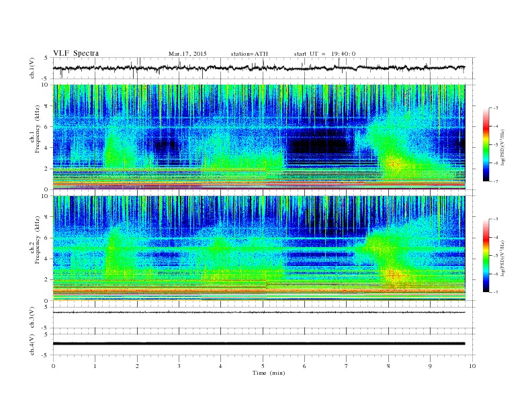This screenshot has width=532, height=411.
Task: Click time axis tick label '5'
Action: [263, 366]
